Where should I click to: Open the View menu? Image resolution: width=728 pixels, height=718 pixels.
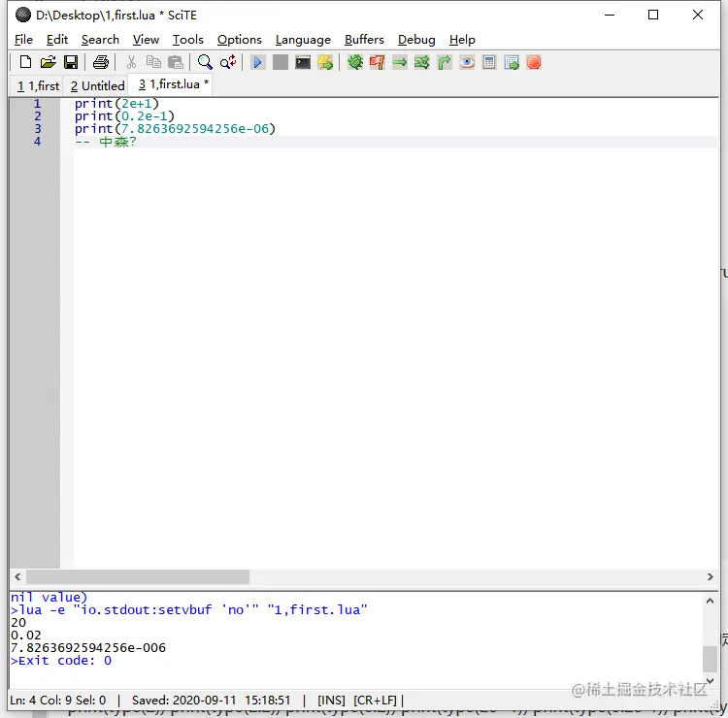pyautogui.click(x=146, y=40)
